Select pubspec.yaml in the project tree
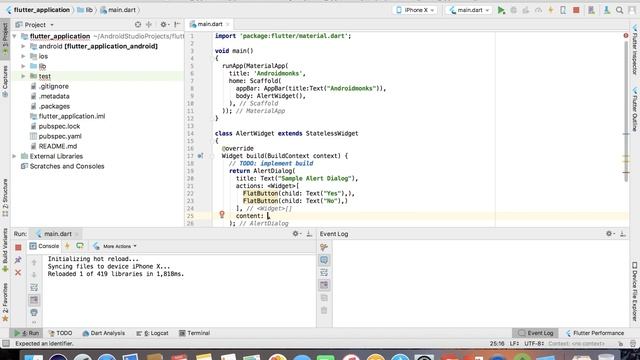This screenshot has height=360, width=640. (60, 136)
